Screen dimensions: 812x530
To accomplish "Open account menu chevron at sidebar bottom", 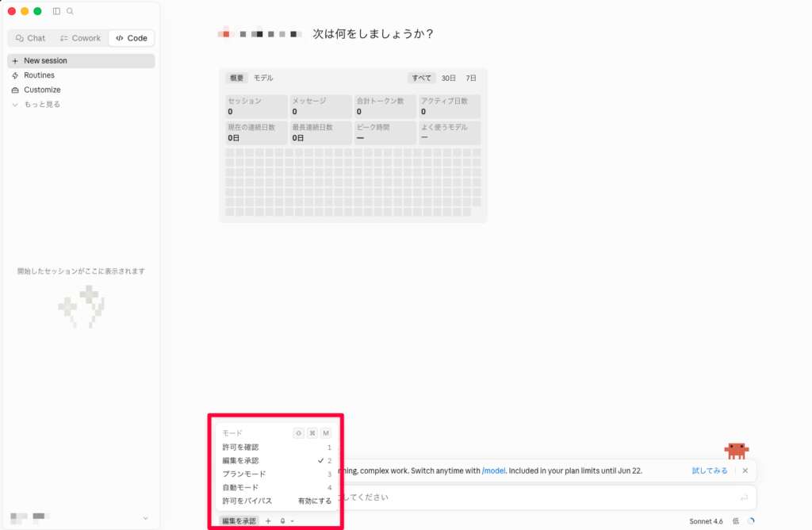I will [x=146, y=517].
